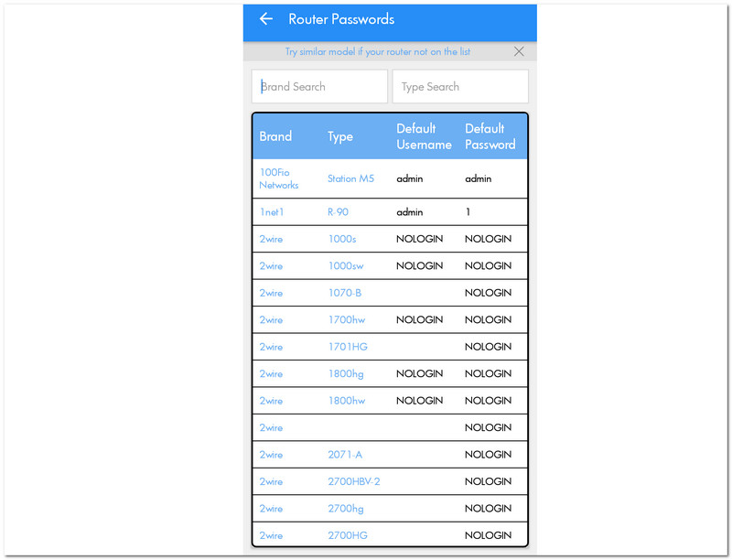732x560 pixels.
Task: Select the 1800hg model link
Action: pos(346,374)
